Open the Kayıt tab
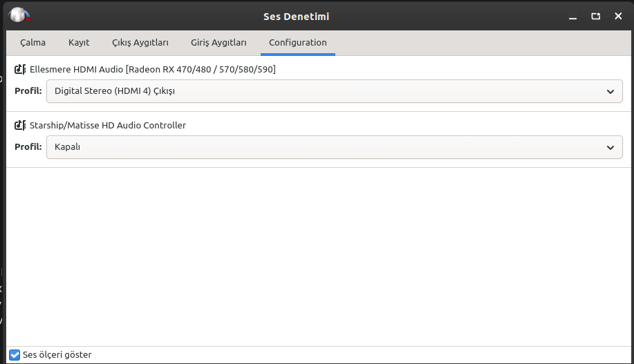 point(79,43)
